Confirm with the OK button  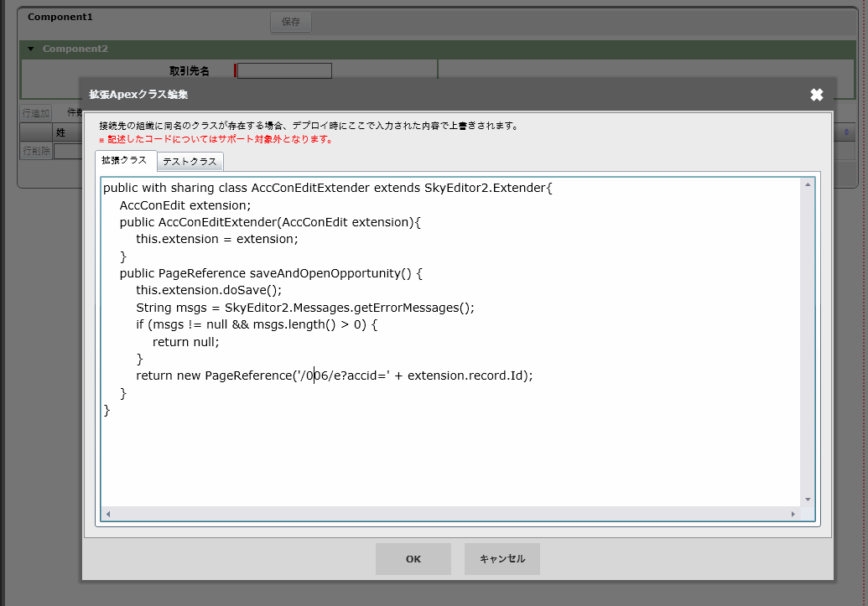pyautogui.click(x=413, y=559)
